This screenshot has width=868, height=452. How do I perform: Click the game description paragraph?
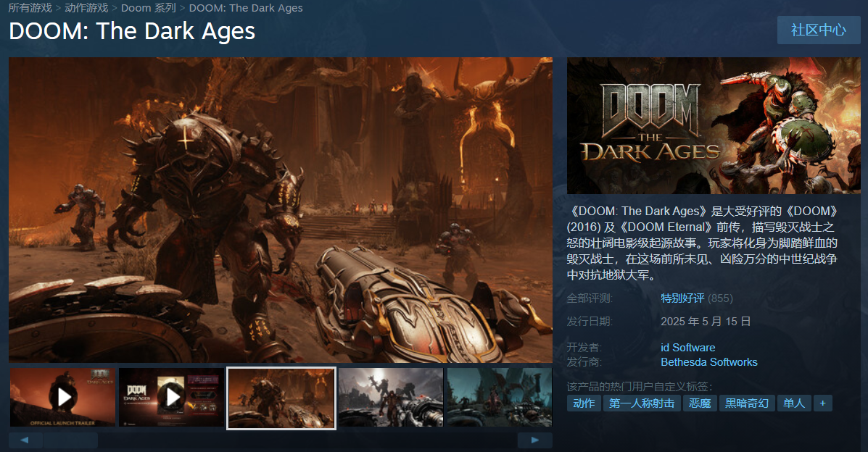pos(702,243)
